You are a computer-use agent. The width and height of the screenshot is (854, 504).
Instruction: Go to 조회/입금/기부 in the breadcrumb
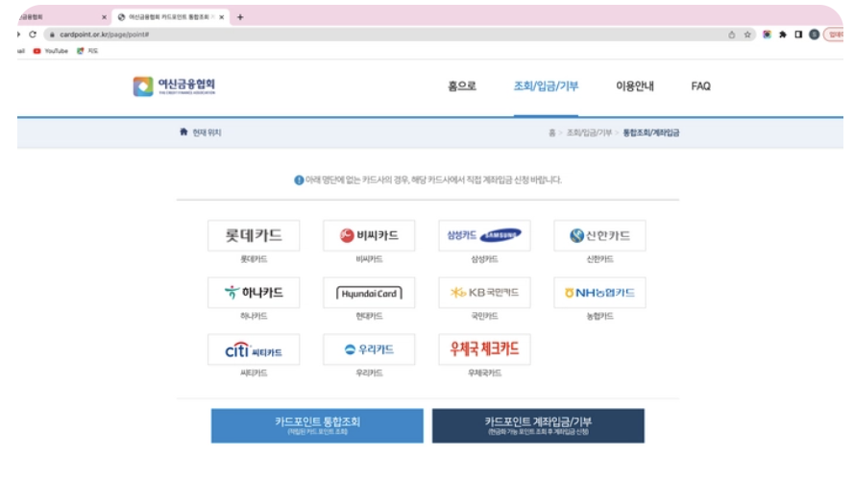click(x=589, y=132)
